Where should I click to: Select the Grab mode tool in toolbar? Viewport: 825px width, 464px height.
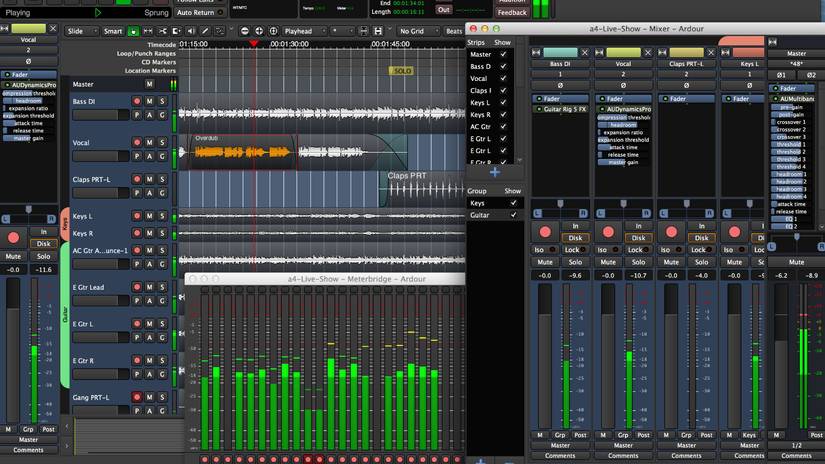point(134,31)
